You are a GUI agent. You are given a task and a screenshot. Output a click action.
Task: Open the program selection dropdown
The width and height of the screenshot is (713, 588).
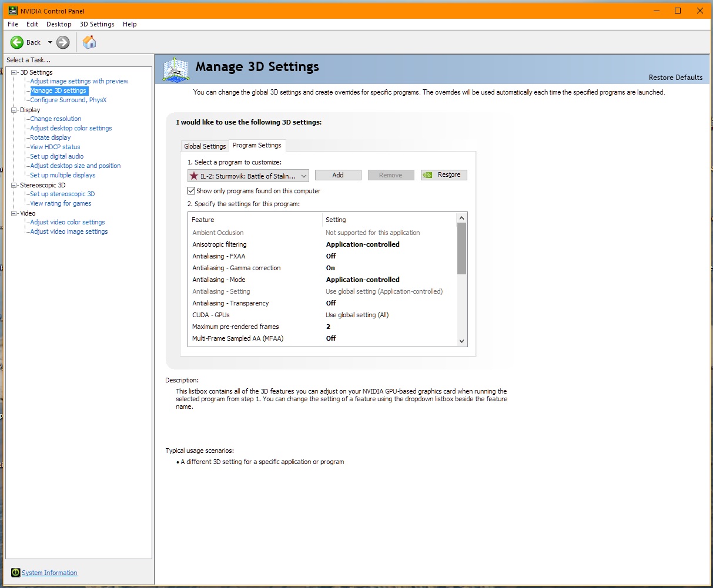pos(248,176)
